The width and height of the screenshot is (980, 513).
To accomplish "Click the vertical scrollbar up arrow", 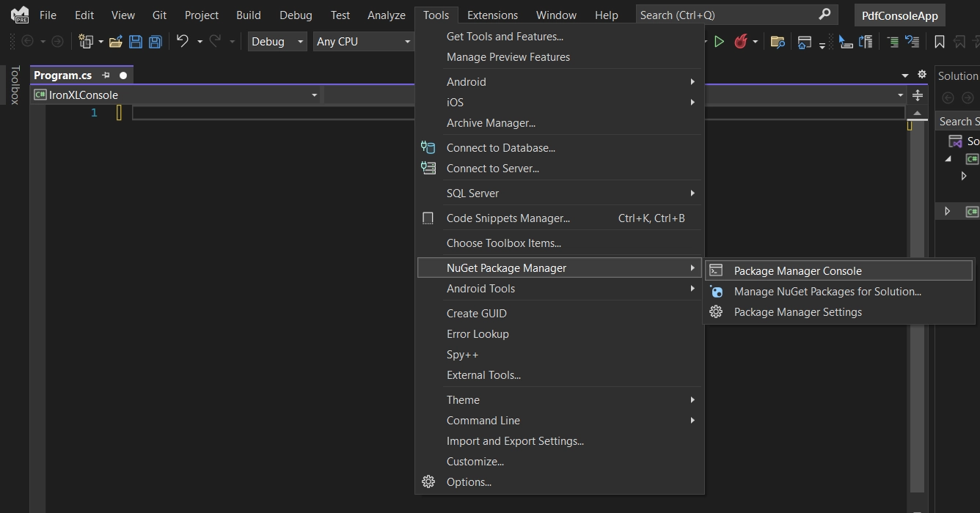I will [916, 113].
